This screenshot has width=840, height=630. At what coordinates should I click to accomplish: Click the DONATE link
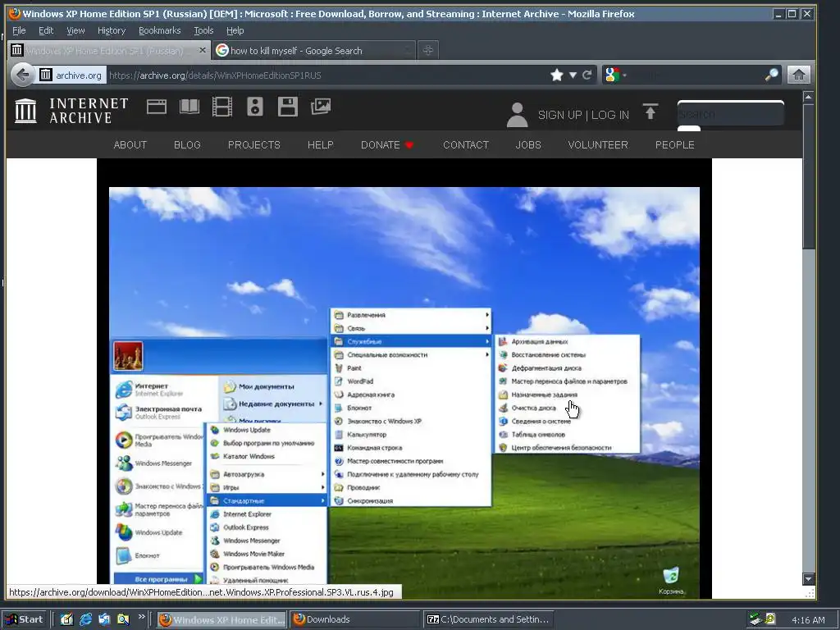click(381, 144)
